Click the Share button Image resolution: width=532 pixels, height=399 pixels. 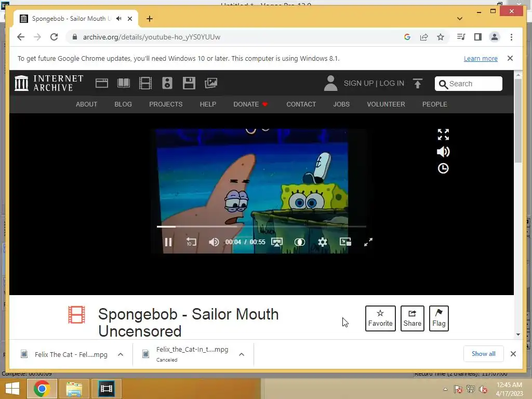coord(412,318)
